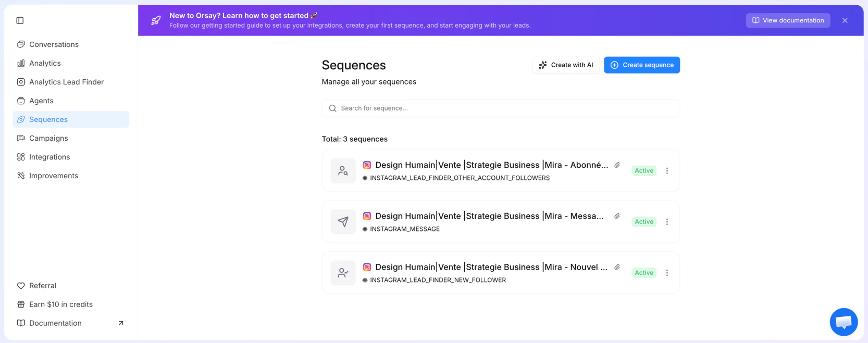Open options menu for Abonné sequence
The width and height of the screenshot is (868, 343).
pyautogui.click(x=667, y=170)
